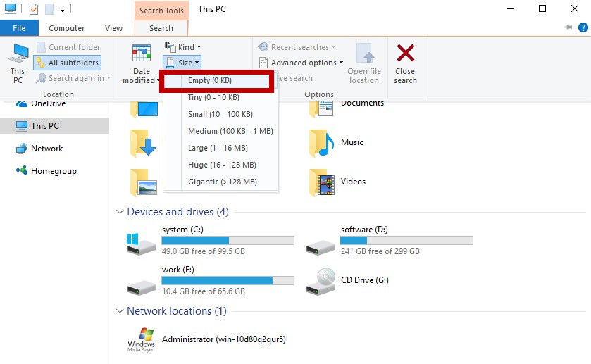The height and width of the screenshot is (364, 591).
Task: Click the "241 GB free of 299 GB" text
Action: (380, 251)
